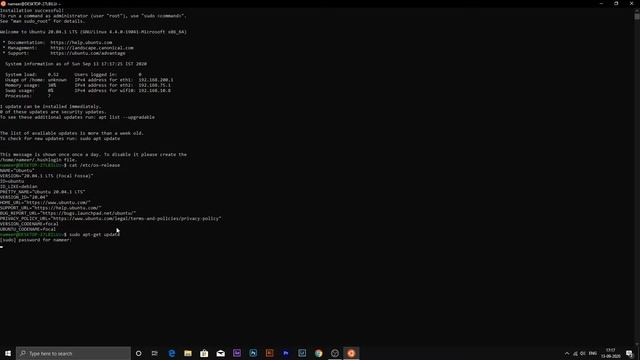640x360 pixels.
Task: Show hidden system tray icons
Action: (567, 353)
